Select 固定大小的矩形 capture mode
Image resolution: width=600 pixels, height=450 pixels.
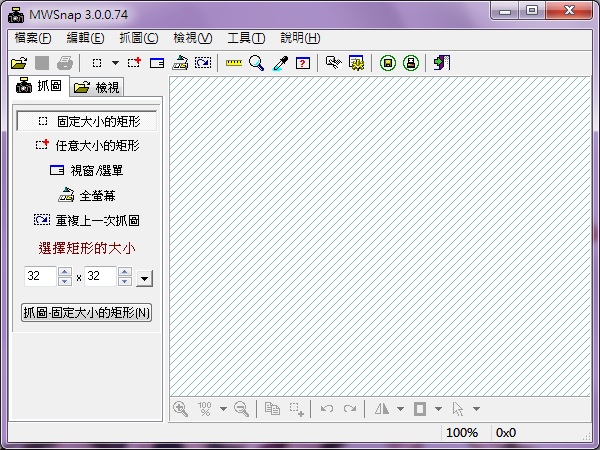[86, 121]
